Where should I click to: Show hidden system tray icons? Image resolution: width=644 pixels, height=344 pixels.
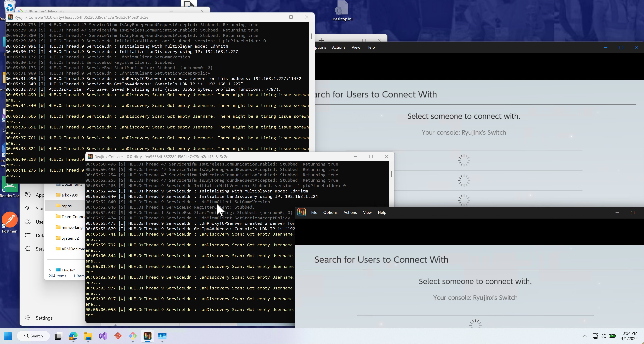click(x=585, y=336)
